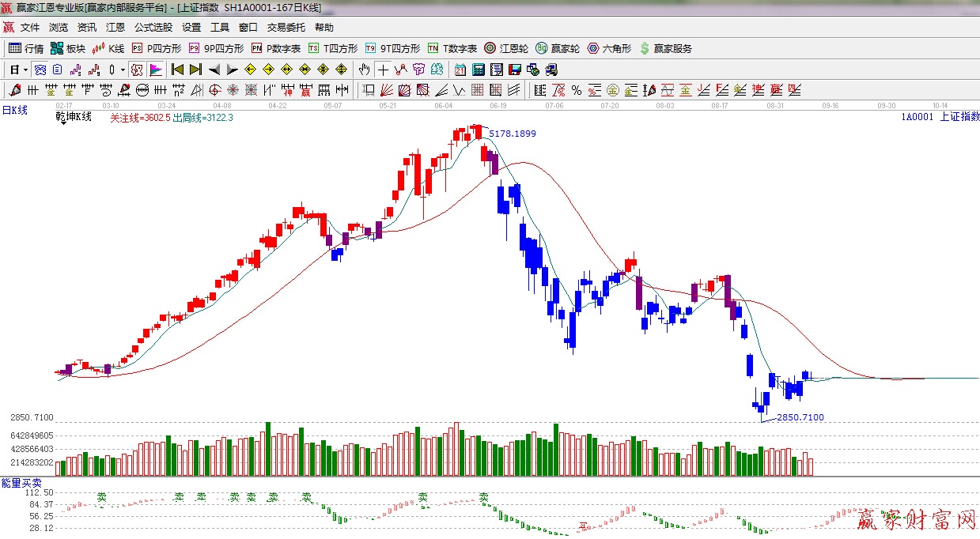Image resolution: width=980 pixels, height=539 pixels.
Task: Toggle the crosshair cursor button
Action: 383,70
